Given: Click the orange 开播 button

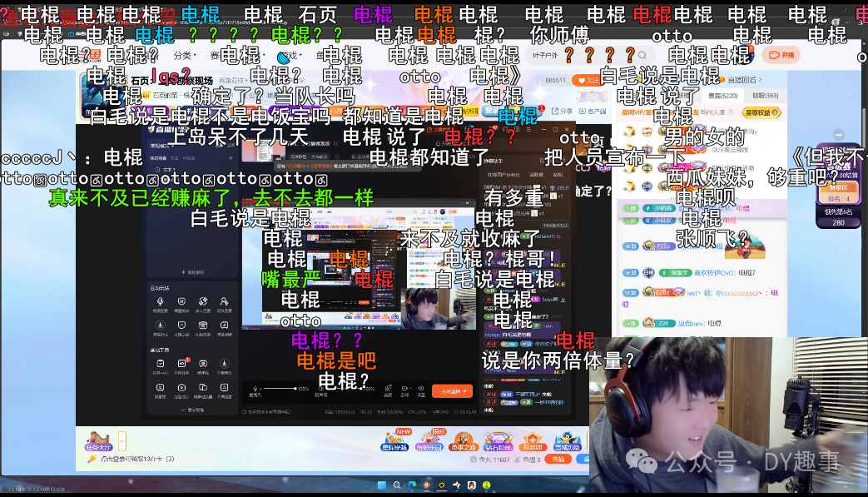Looking at the screenshot, I should pyautogui.click(x=781, y=55).
